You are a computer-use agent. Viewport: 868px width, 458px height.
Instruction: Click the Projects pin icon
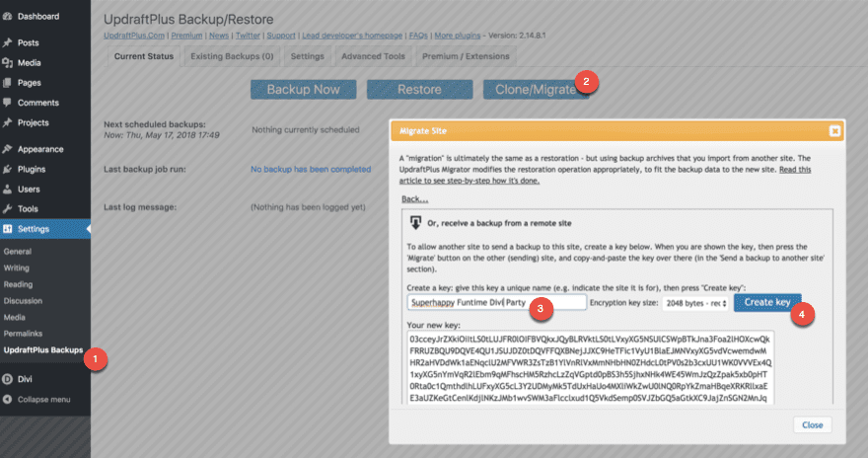(x=7, y=122)
